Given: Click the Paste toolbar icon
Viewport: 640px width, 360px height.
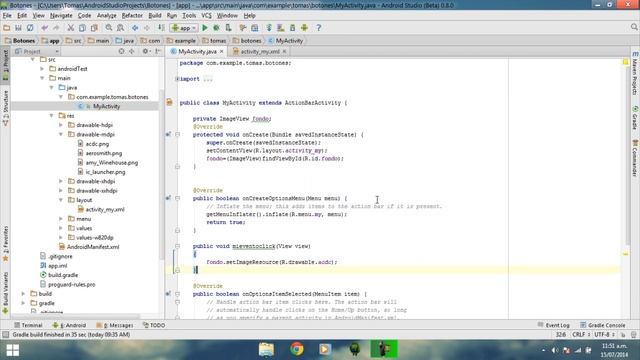Looking at the screenshot, I should 94,28.
